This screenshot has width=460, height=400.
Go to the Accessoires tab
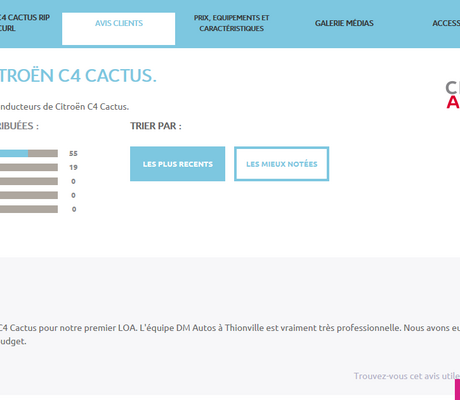click(446, 23)
